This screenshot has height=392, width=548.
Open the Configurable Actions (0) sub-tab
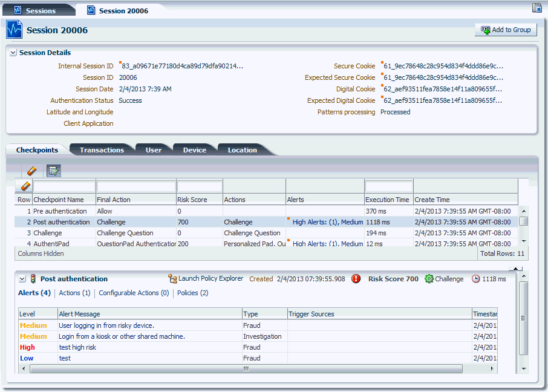(x=134, y=293)
